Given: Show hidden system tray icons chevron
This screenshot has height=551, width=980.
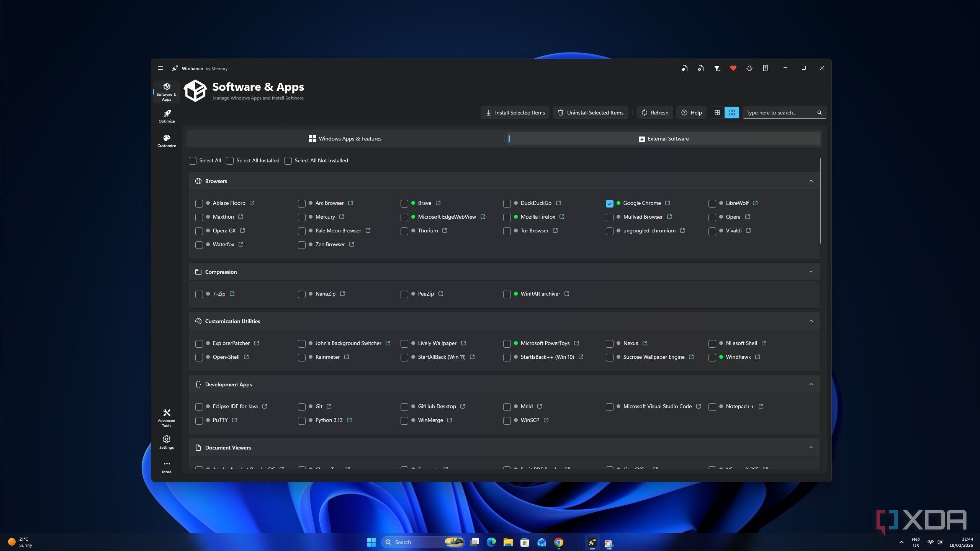Looking at the screenshot, I should (x=901, y=542).
